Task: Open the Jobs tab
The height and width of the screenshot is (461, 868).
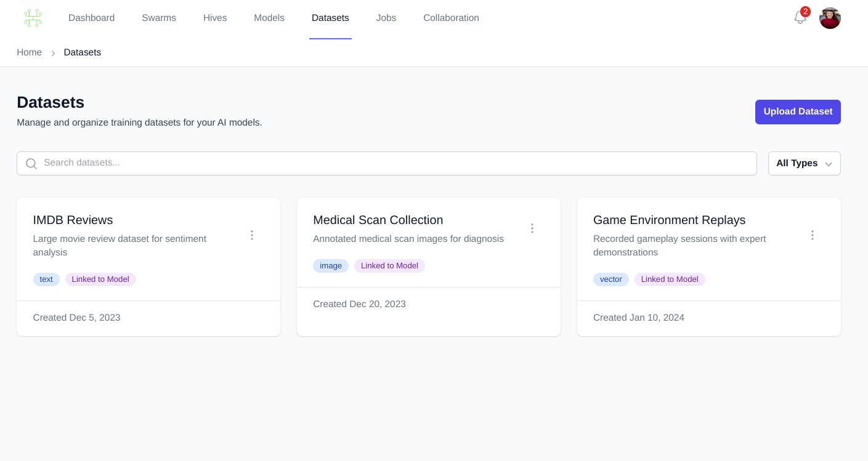Action: coord(386,18)
